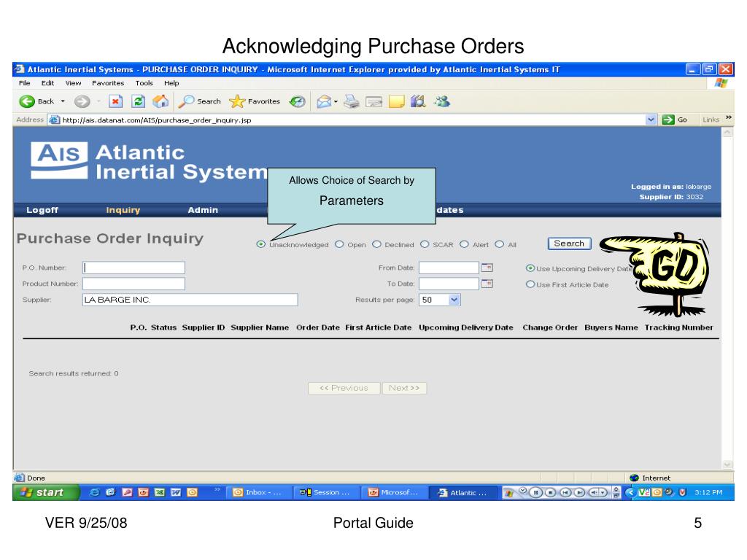Click the Pause media control in taskbar
Viewport: 747px width, 560px height.
point(535,492)
